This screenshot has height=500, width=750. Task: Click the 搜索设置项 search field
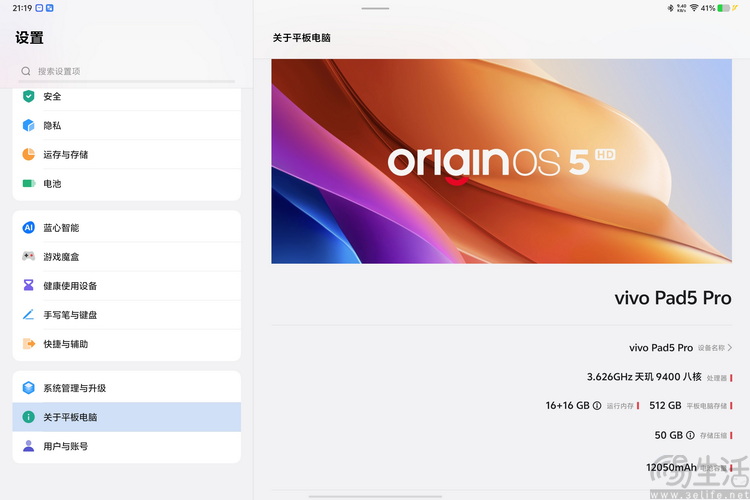[127, 71]
